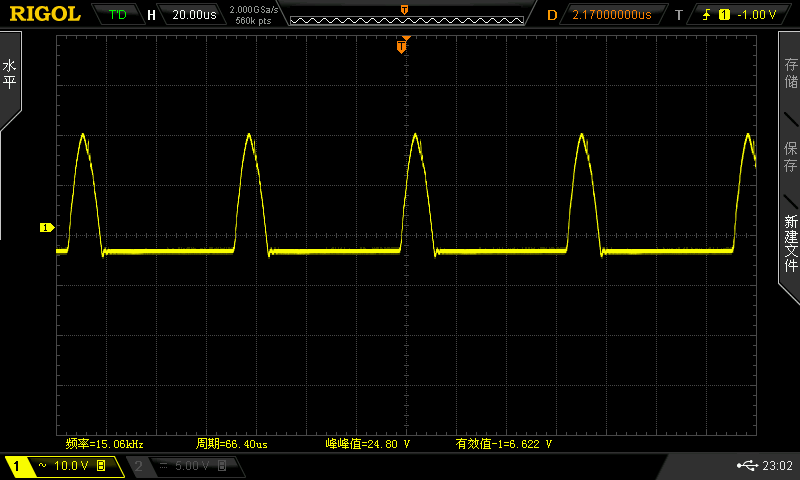Click the channel 1 AC coupling symbol
The height and width of the screenshot is (480, 800).
[x=42, y=465]
